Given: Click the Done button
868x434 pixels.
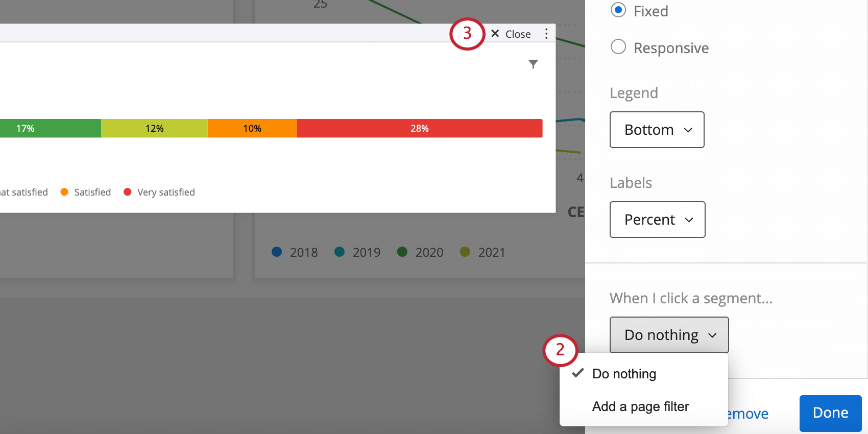Looking at the screenshot, I should [830, 413].
